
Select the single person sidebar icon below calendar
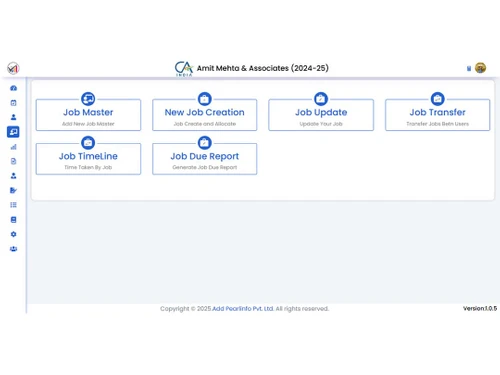[x=13, y=117]
